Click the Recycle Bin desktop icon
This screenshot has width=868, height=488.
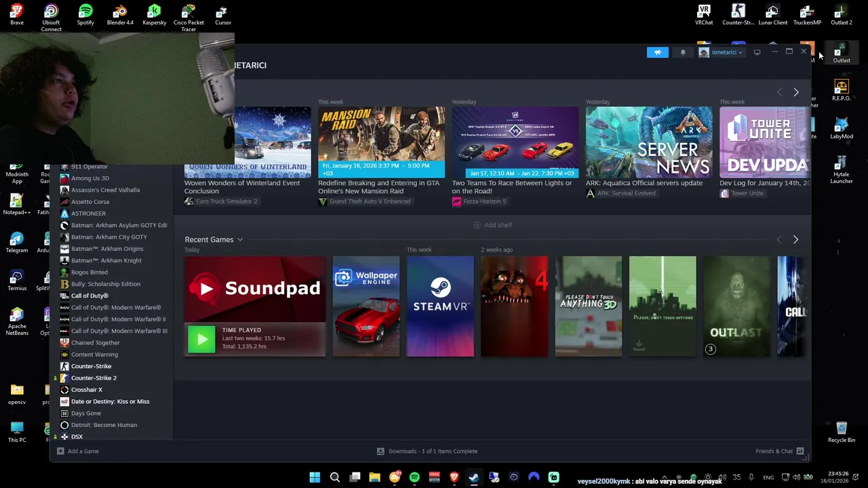tap(842, 432)
